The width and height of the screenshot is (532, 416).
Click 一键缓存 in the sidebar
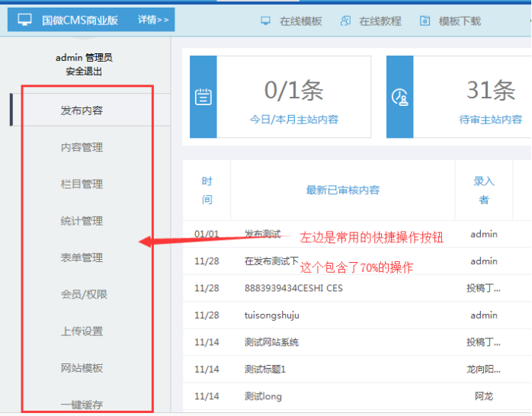click(82, 405)
